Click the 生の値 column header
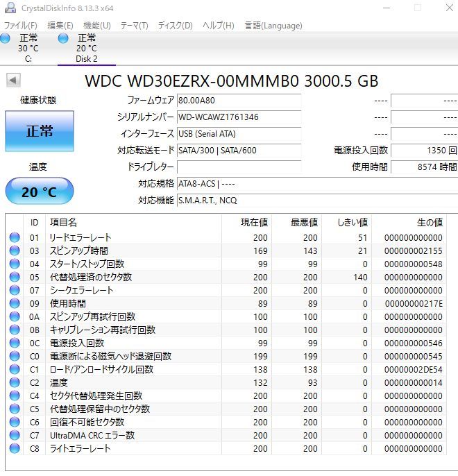The image size is (458, 476). pos(409,223)
